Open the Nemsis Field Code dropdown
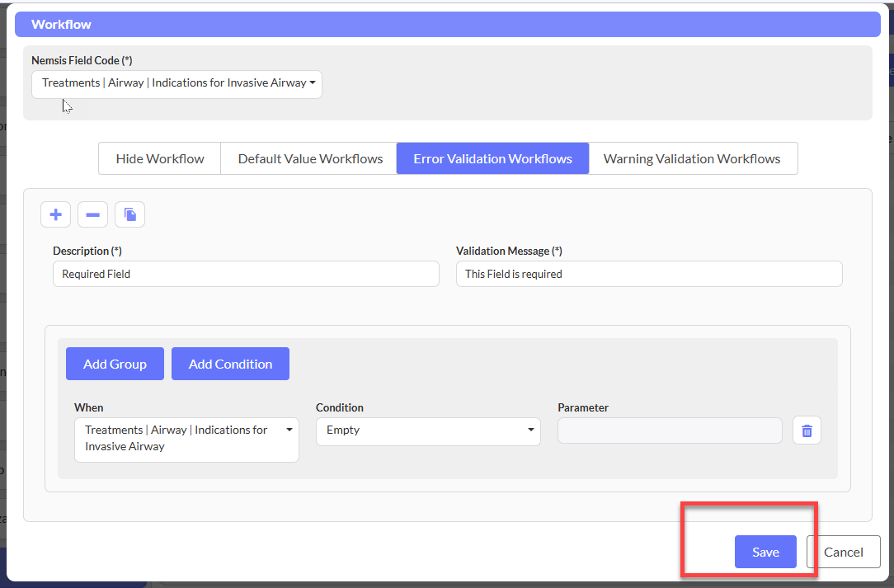894x588 pixels. click(176, 83)
